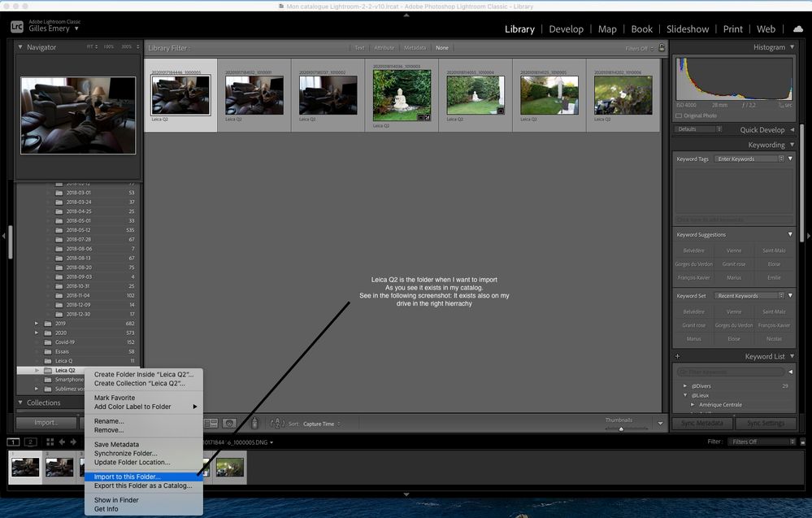Click the filmstrip grid view icon
Screen dimensions: 812x518
tap(50, 442)
